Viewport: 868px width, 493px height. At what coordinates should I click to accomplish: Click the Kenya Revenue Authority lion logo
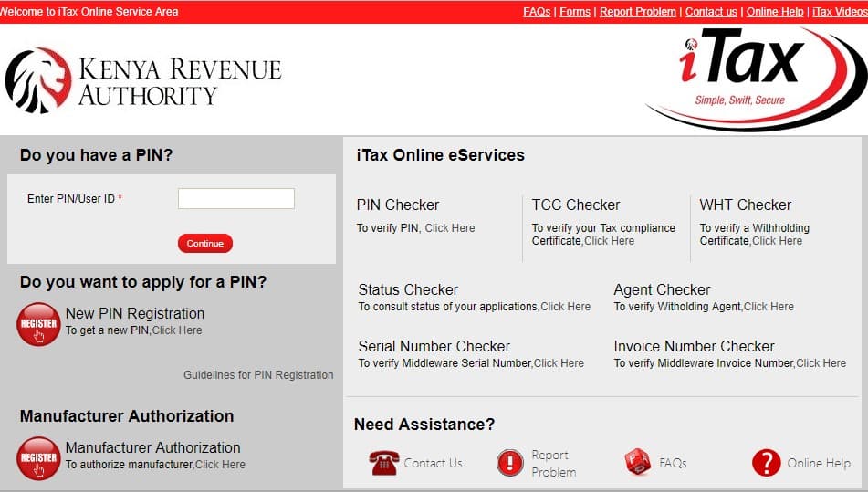[x=38, y=81]
